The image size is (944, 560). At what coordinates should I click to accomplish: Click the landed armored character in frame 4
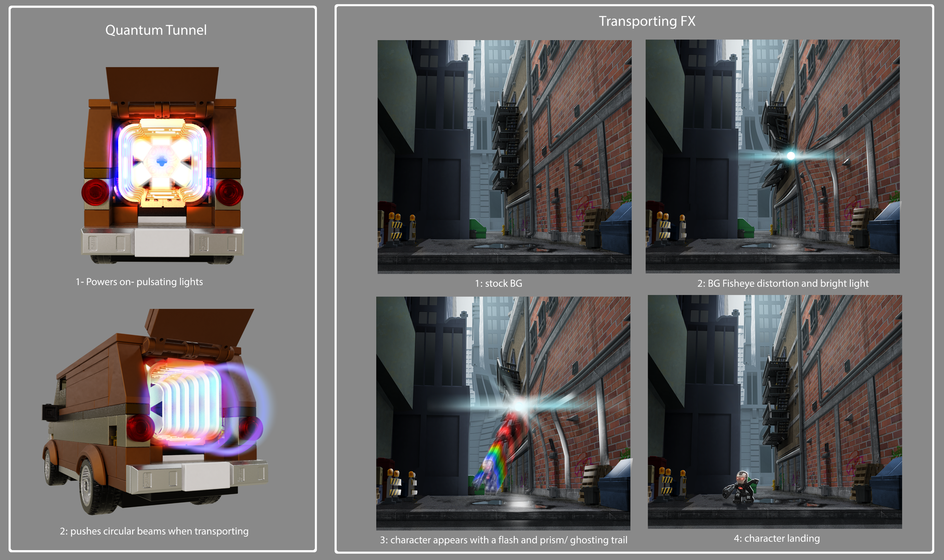point(741,487)
